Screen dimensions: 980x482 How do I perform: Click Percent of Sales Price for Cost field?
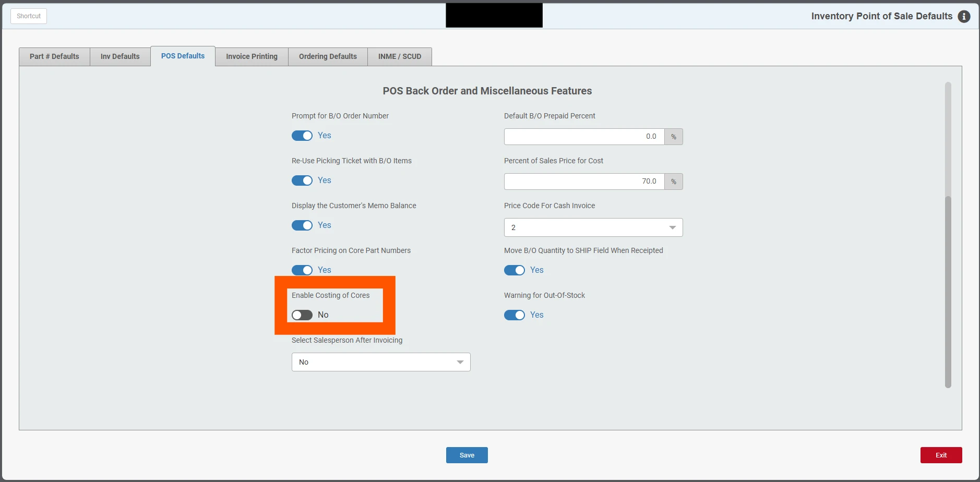click(584, 182)
